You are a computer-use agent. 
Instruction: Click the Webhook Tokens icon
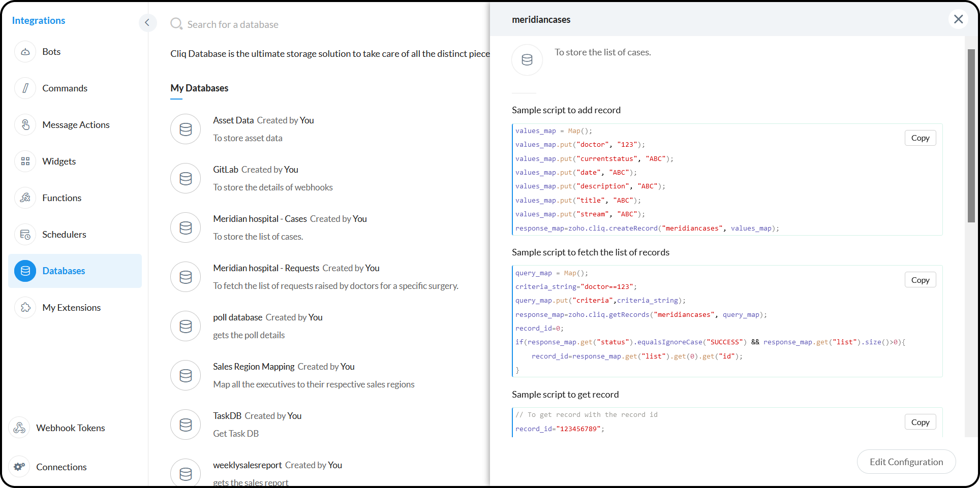pos(19,428)
